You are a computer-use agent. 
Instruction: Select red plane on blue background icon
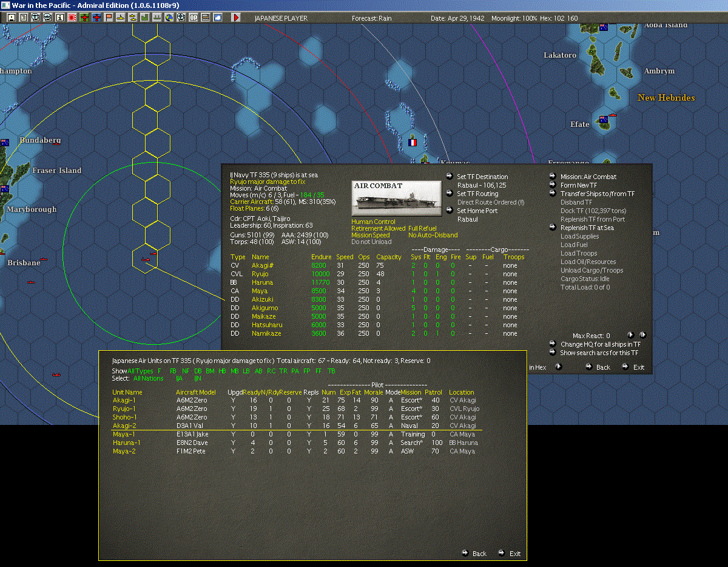click(96, 18)
